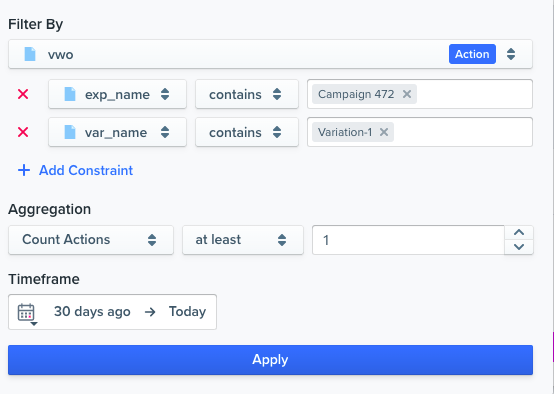Click the Apply button
Screen dimensions: 554x394
[270, 360]
